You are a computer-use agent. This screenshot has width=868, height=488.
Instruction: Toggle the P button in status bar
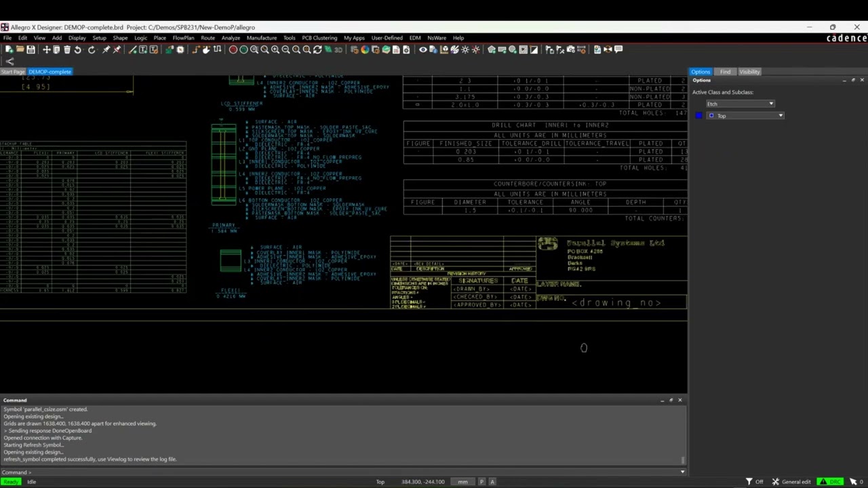(481, 482)
